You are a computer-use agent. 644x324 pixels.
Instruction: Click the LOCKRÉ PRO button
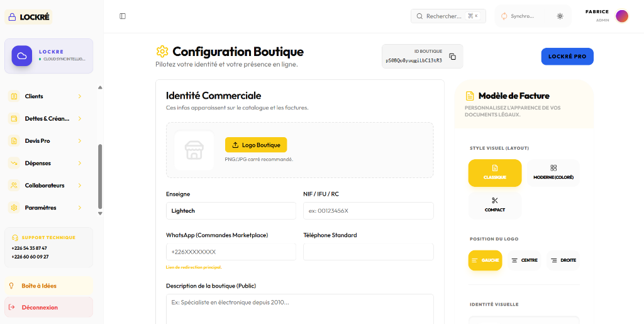(x=567, y=56)
